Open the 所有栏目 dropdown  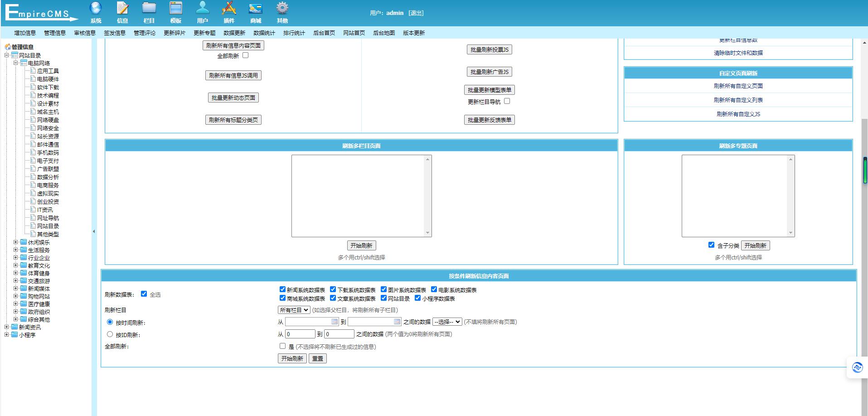(x=293, y=310)
